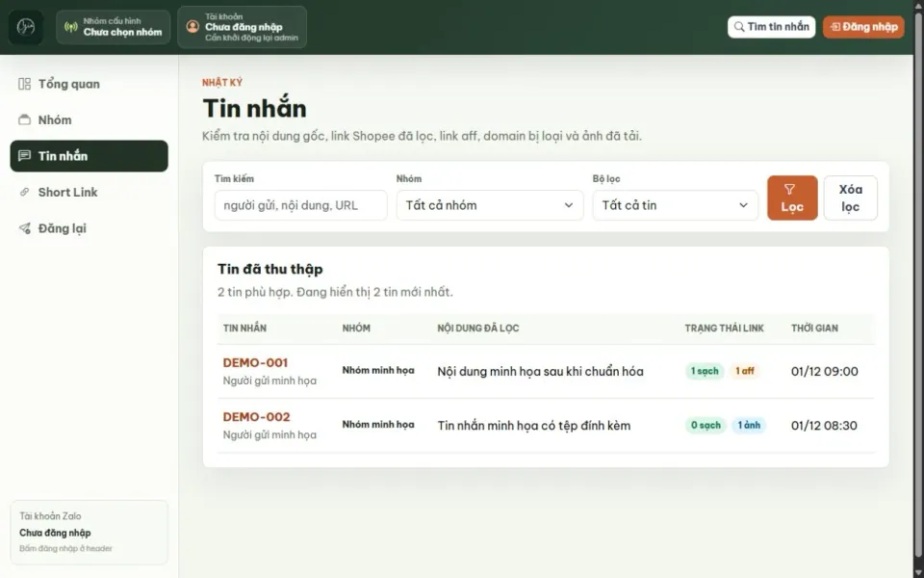Click the broadcast signal icon for Nhóm cấu hình

point(70,27)
